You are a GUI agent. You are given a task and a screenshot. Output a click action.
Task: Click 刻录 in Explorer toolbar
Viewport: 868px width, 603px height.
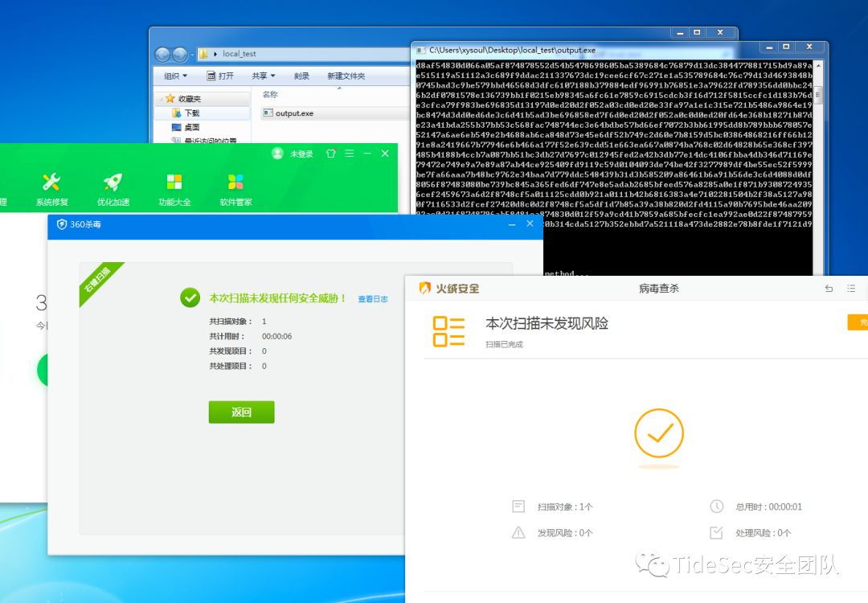tap(301, 76)
